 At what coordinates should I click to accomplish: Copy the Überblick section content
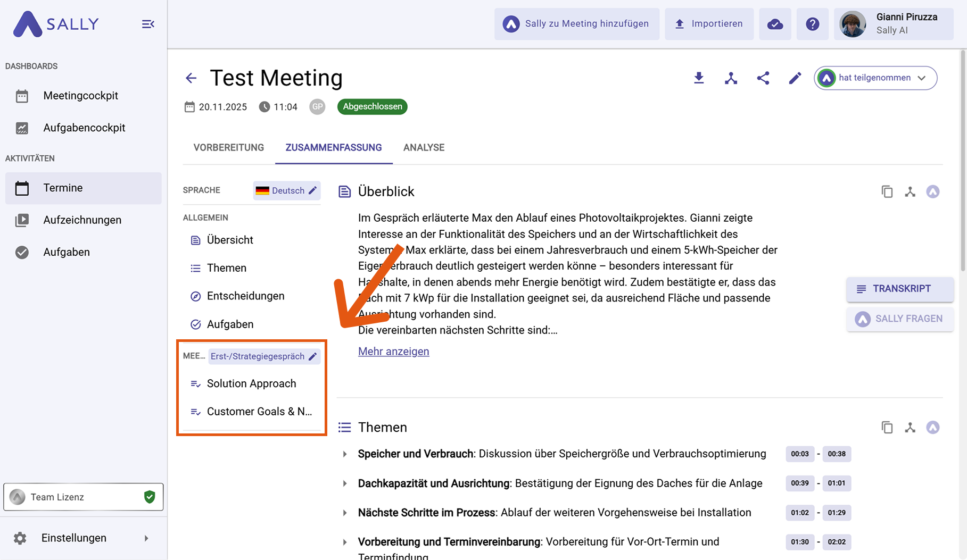tap(887, 191)
